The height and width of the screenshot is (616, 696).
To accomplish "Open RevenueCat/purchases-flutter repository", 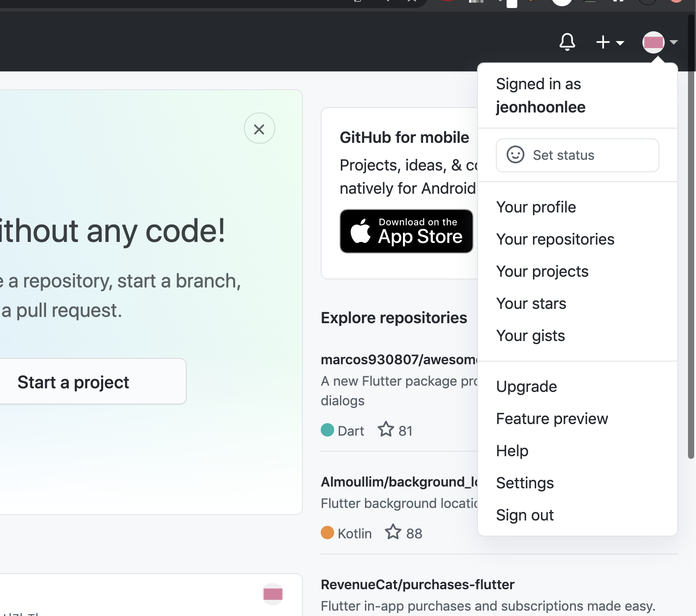I will click(x=418, y=584).
